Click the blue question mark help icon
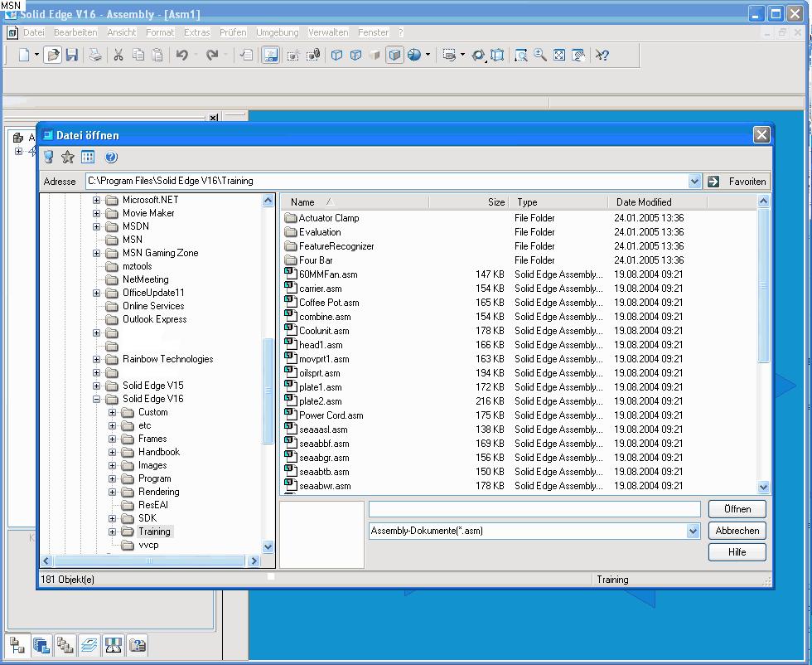 point(111,157)
